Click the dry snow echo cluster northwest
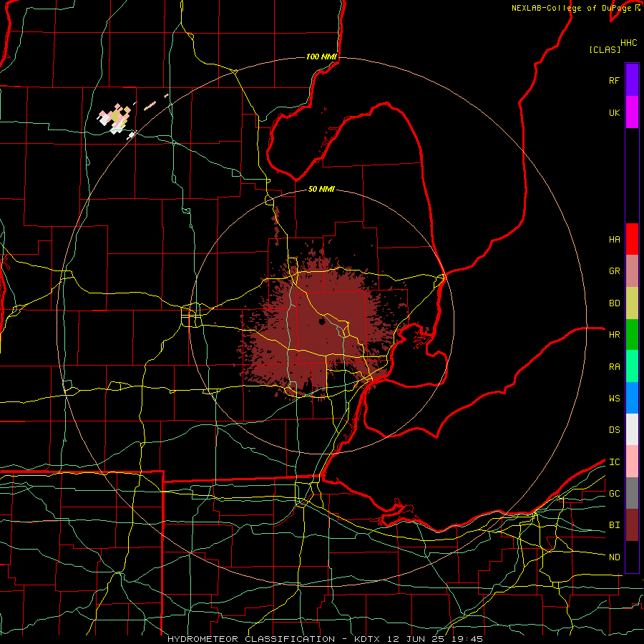Viewport: 644px width, 644px height. click(x=116, y=119)
